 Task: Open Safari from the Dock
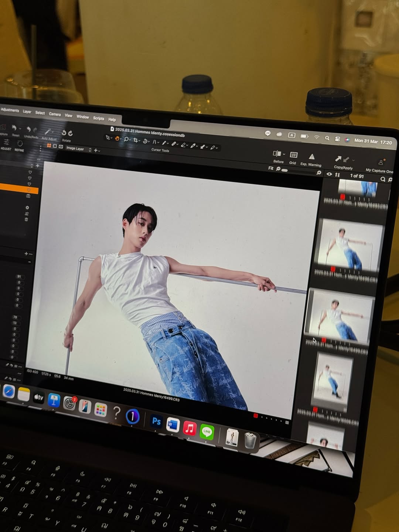[x=8, y=391]
